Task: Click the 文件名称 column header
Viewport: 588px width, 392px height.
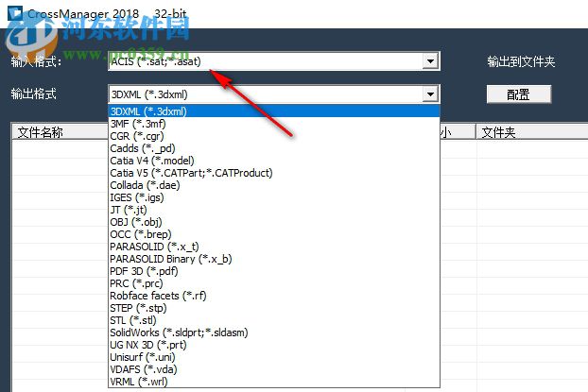Action: click(x=60, y=132)
